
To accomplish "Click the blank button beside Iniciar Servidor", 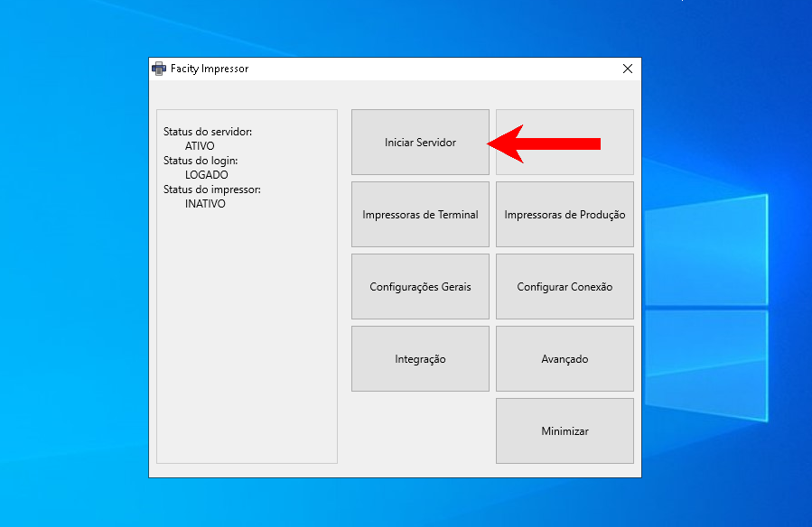I will pos(565,143).
